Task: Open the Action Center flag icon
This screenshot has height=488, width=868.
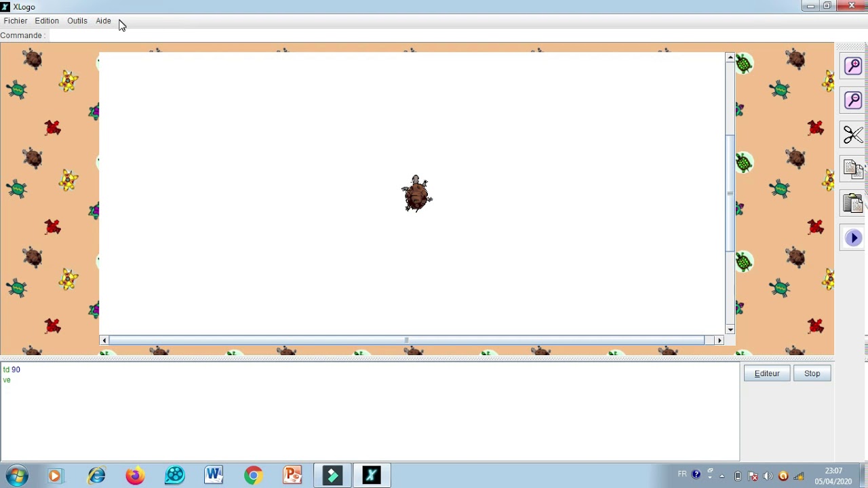Action: 753,476
